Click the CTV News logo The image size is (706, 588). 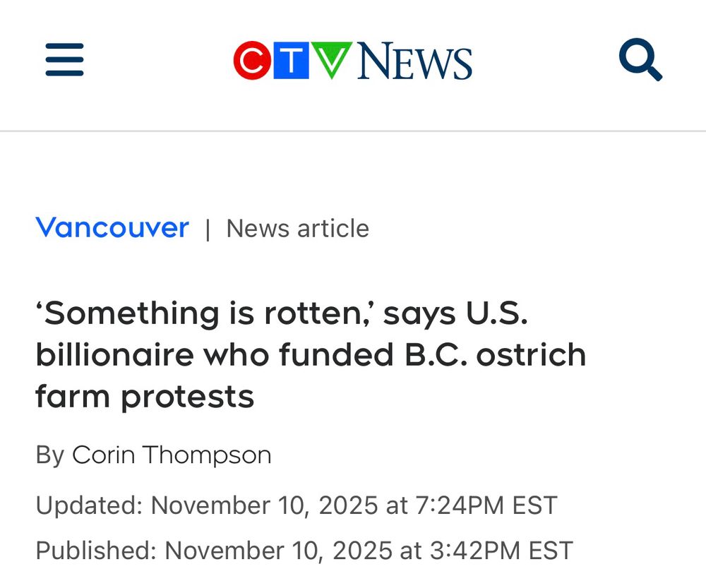pos(353,59)
